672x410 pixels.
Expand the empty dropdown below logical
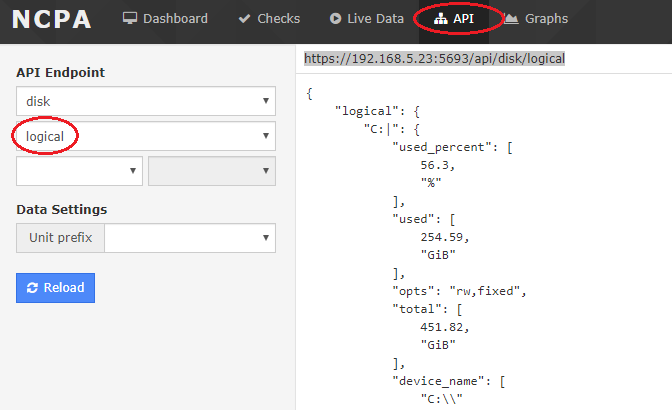79,171
